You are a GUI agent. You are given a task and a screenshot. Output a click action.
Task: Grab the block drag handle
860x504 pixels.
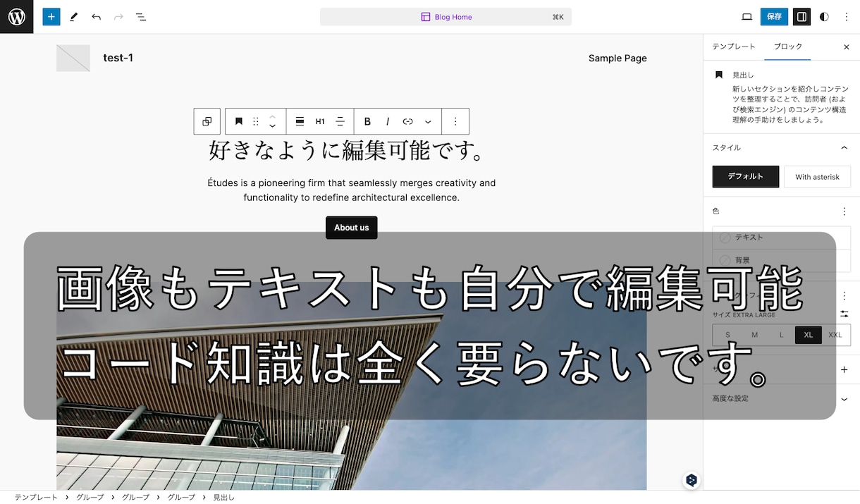[x=256, y=121]
